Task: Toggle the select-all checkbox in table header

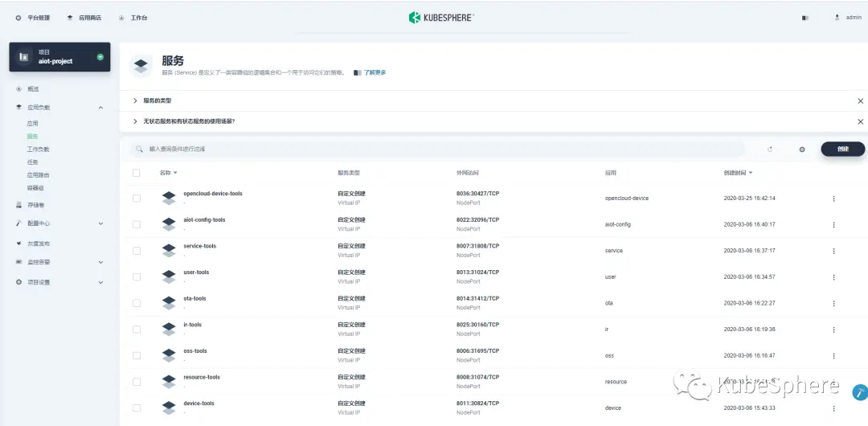Action: pos(136,173)
